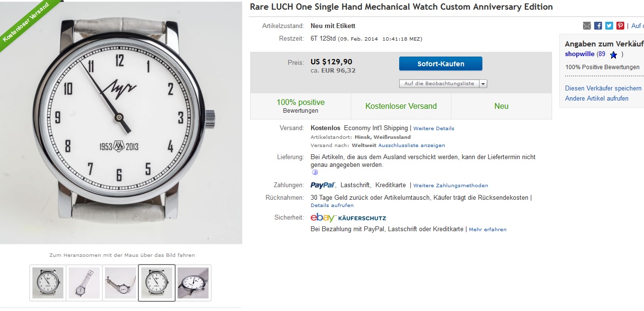The image size is (644, 311).
Task: Select the last angled watch thumbnail
Action: pyautogui.click(x=193, y=282)
